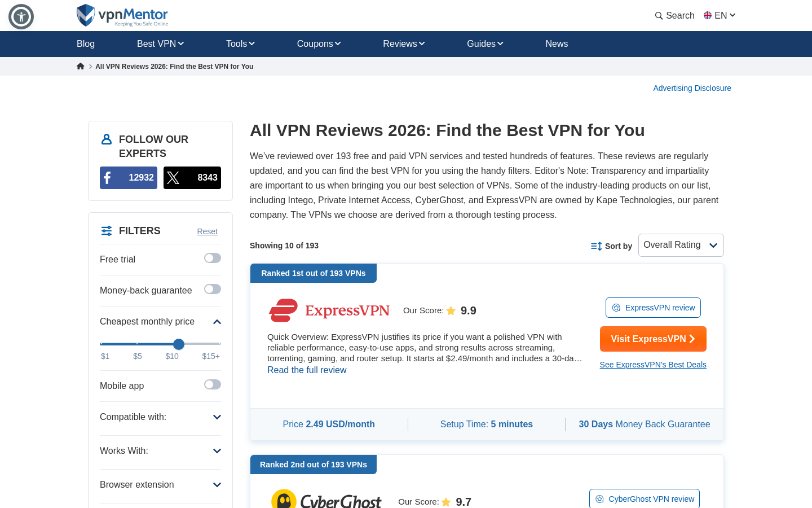812x508 pixels.
Task: Expand the Compatible with filter
Action: (x=217, y=417)
